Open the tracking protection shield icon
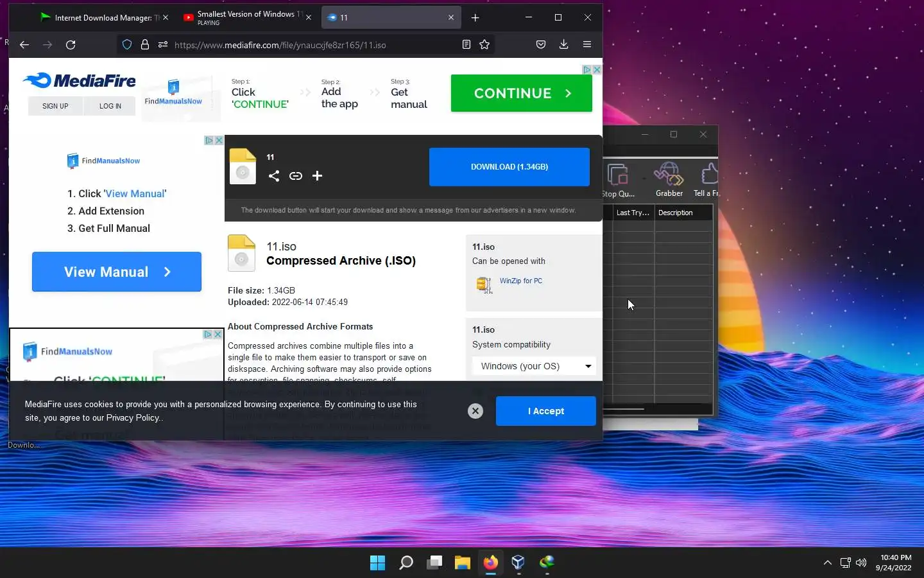Screen dimensions: 924x578 [127, 44]
